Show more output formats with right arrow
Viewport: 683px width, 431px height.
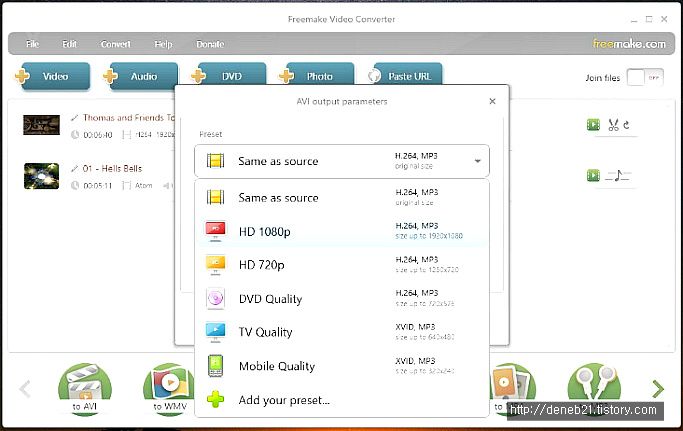coord(658,389)
